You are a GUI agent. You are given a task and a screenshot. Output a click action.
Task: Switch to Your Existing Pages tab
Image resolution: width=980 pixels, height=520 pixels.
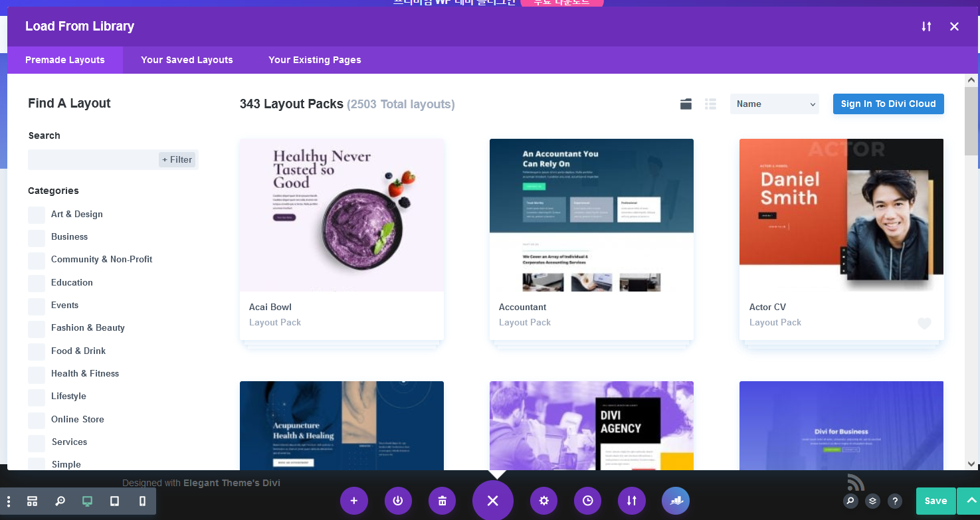(315, 60)
